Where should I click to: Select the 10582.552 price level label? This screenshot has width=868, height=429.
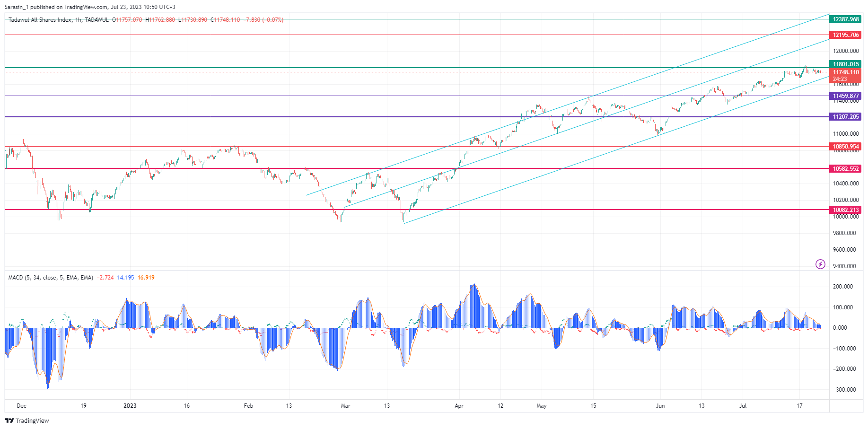845,169
